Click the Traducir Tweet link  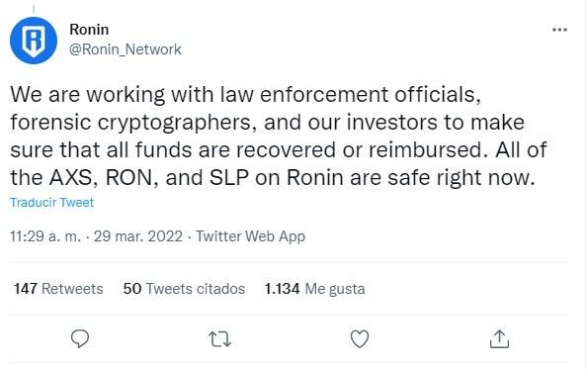click(51, 203)
